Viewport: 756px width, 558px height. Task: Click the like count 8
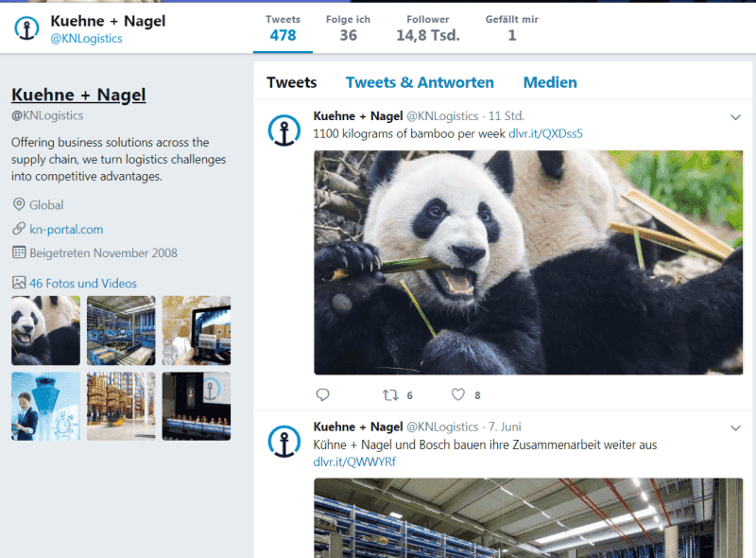point(477,396)
